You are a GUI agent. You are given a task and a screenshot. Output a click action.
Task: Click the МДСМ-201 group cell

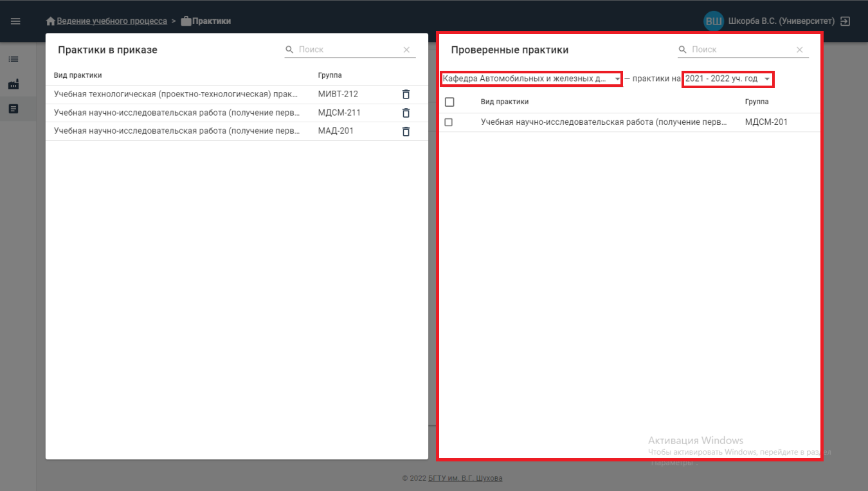766,122
